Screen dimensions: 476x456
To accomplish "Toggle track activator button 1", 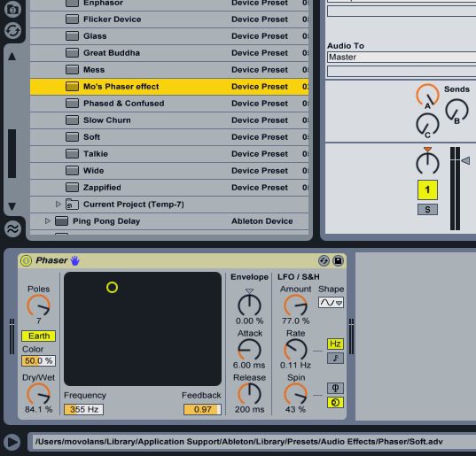I will coord(427,189).
